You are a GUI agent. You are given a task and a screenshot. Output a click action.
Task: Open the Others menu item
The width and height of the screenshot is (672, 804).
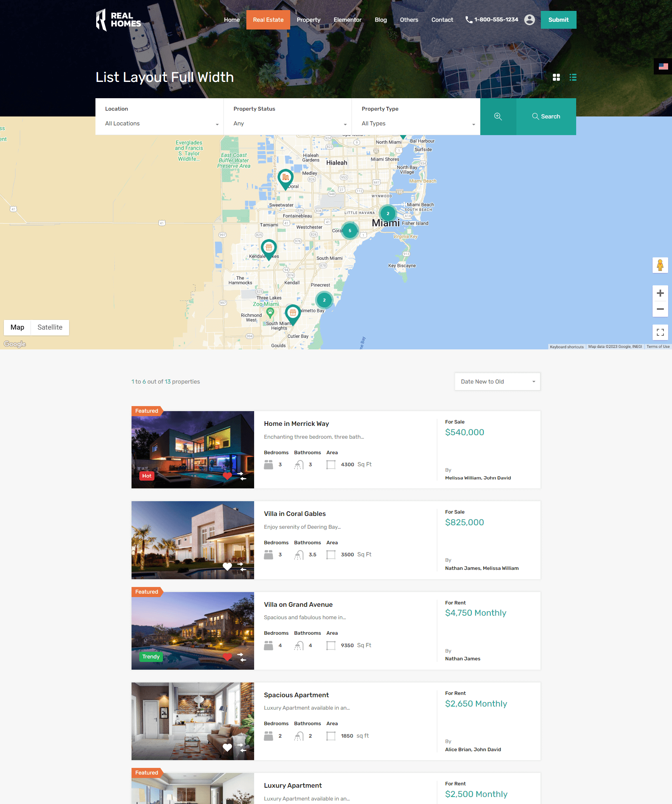[x=409, y=20]
